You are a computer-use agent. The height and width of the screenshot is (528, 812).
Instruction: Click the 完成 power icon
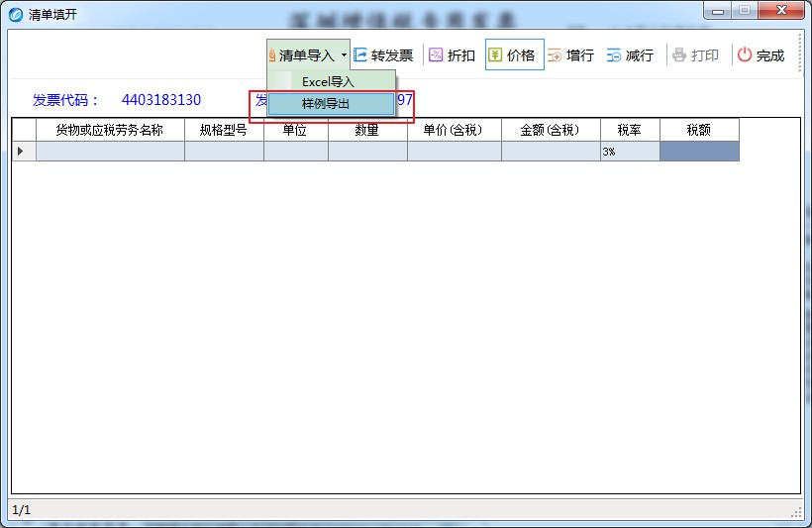point(744,54)
